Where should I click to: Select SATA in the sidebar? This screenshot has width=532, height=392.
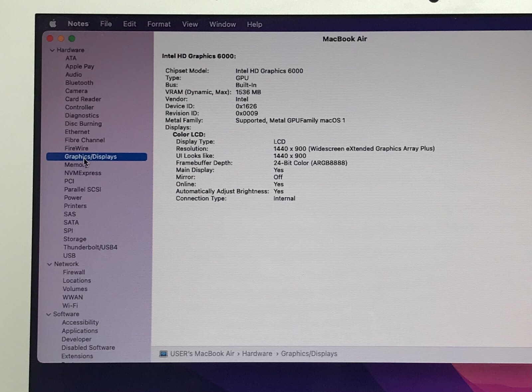pos(71,222)
